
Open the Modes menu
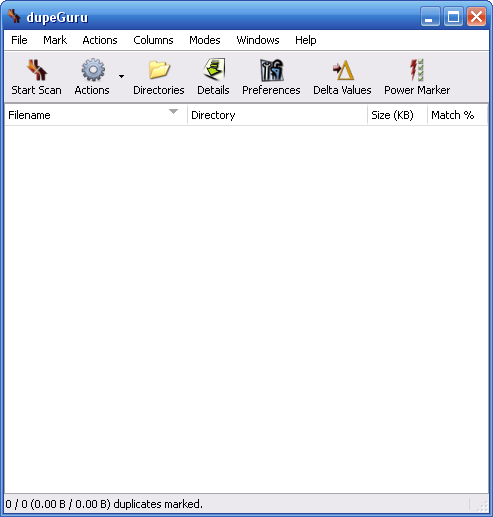[205, 40]
